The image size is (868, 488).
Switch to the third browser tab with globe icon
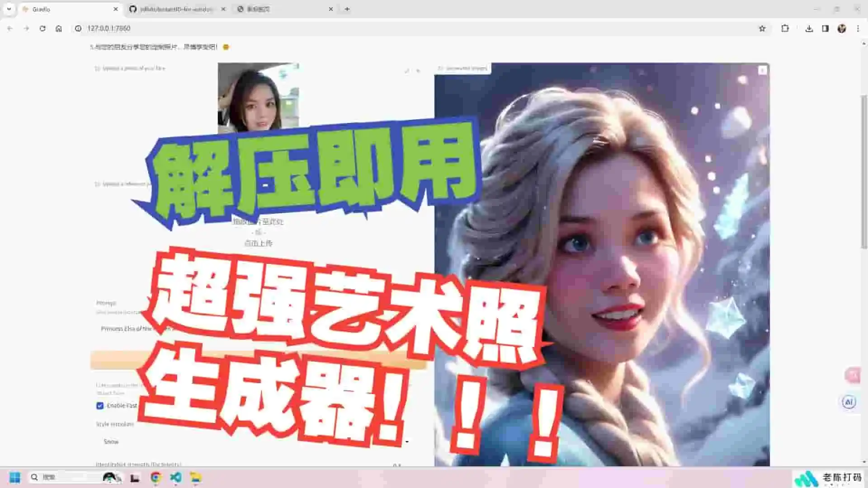click(x=285, y=9)
